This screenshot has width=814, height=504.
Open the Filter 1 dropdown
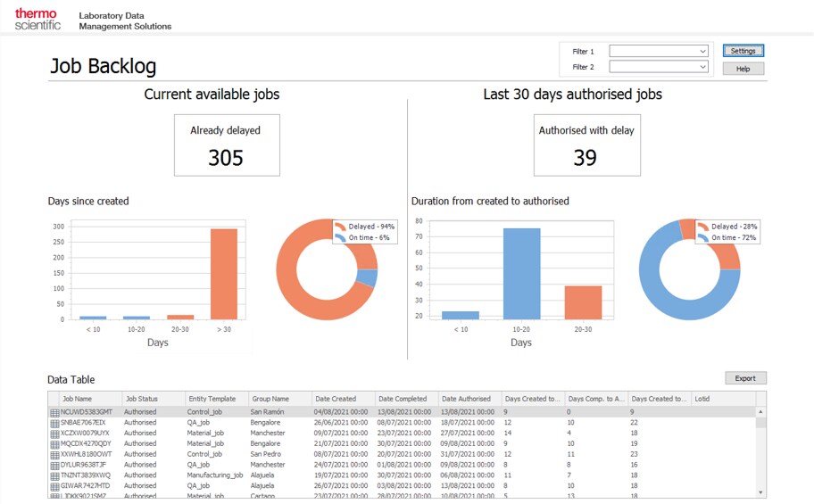[x=659, y=52]
